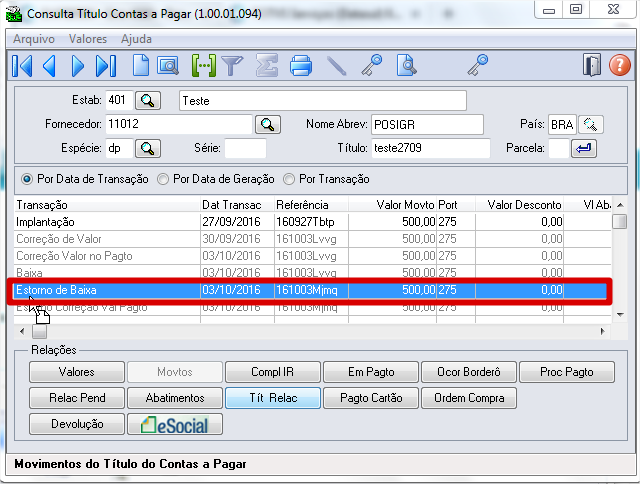Click the Referência column header

[311, 205]
